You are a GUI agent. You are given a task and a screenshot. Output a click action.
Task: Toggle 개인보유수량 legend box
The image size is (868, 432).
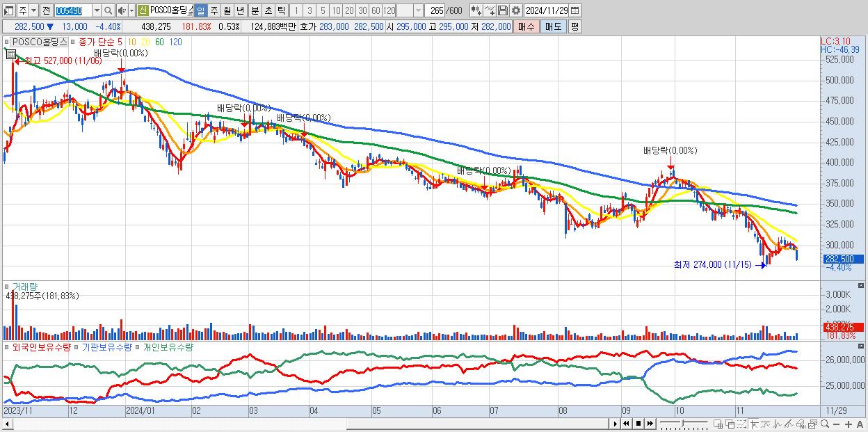coord(138,347)
